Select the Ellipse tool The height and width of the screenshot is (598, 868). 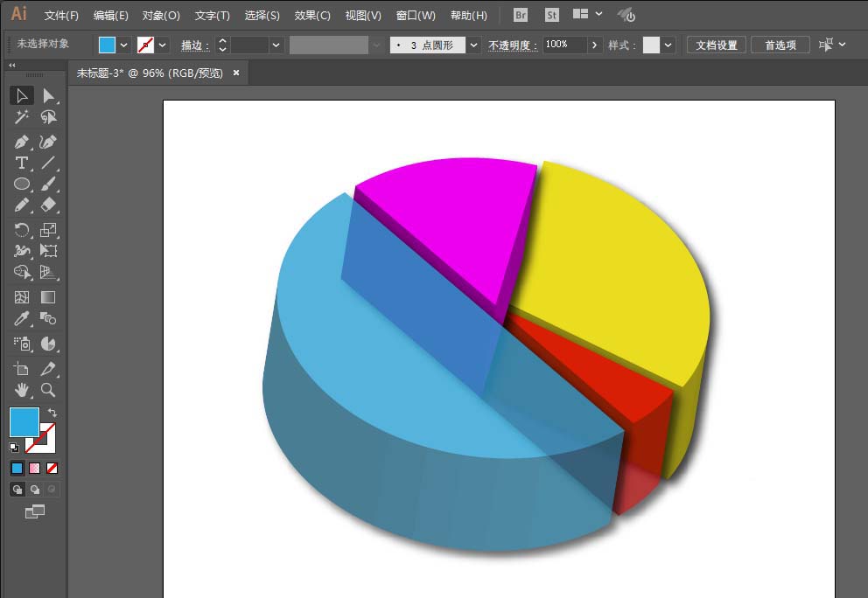[x=22, y=184]
